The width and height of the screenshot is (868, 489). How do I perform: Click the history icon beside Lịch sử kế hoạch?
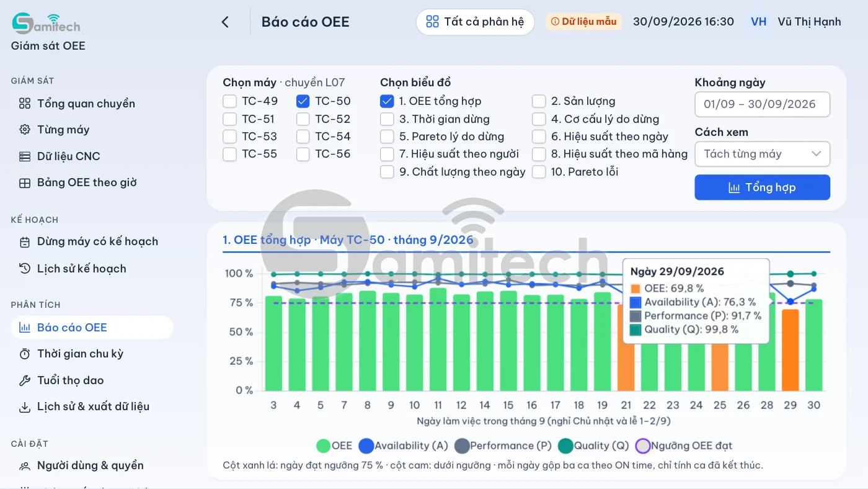[25, 269]
